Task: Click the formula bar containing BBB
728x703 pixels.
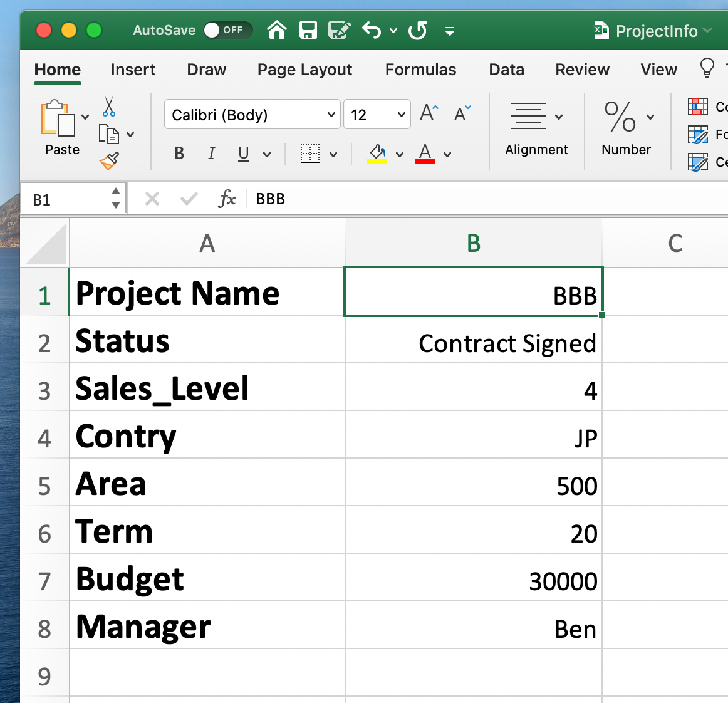Action: click(487, 199)
